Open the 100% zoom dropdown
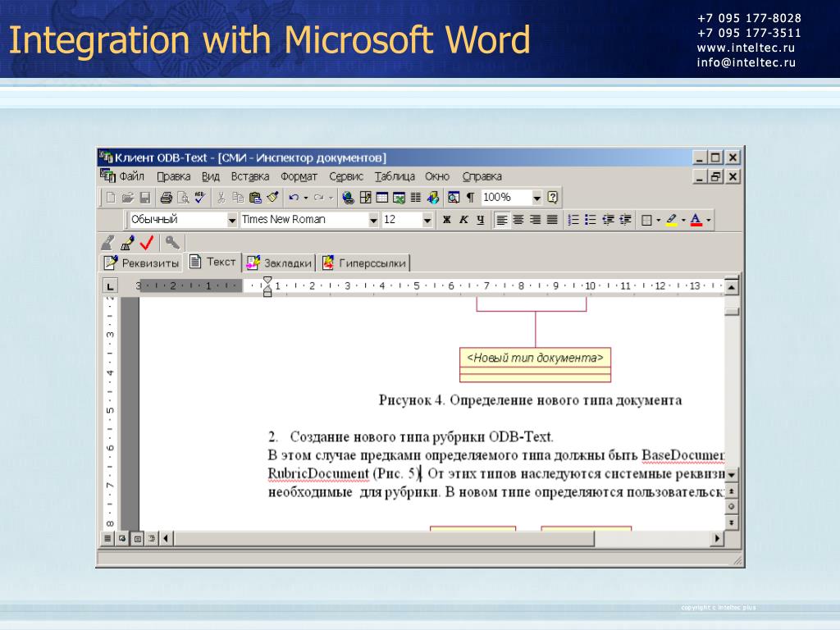This screenshot has width=840, height=630. (x=536, y=199)
